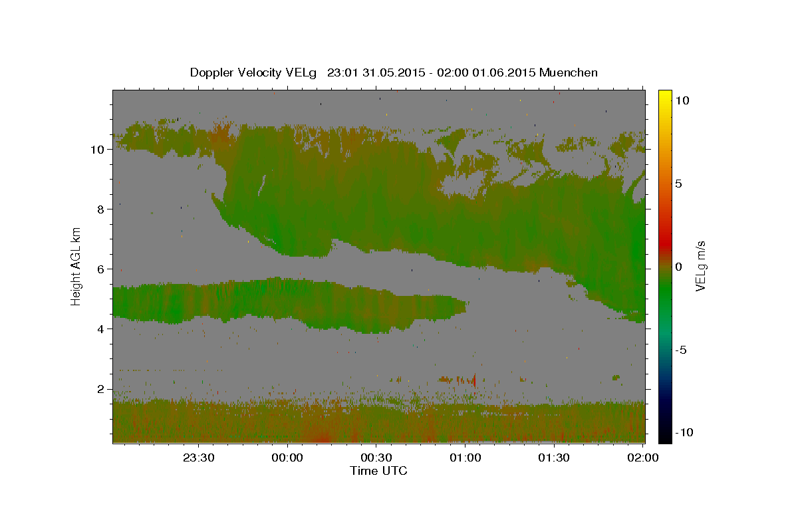Click the 'Muenchen' location in the title
Image resolution: width=798 pixels, height=532 pixels.
(569, 72)
